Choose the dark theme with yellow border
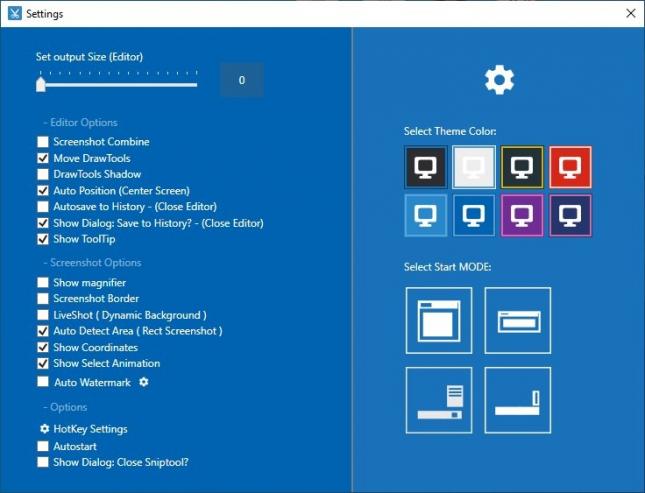The height and width of the screenshot is (493, 645). (x=522, y=167)
